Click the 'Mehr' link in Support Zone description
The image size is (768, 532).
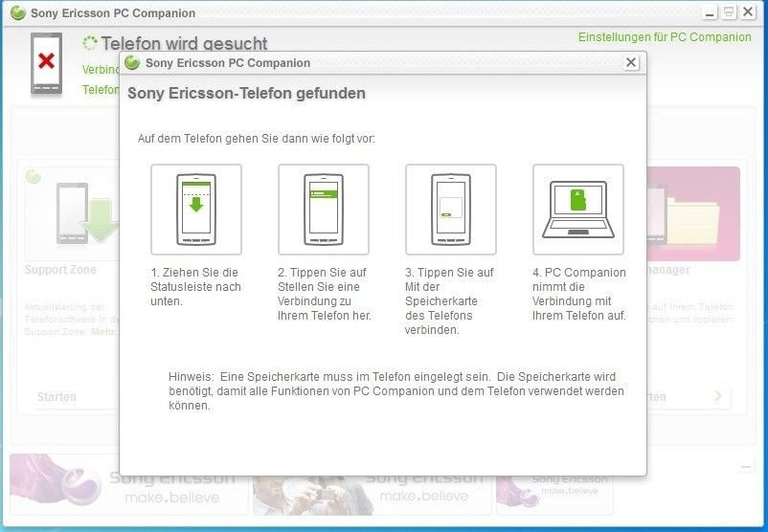coord(104,331)
